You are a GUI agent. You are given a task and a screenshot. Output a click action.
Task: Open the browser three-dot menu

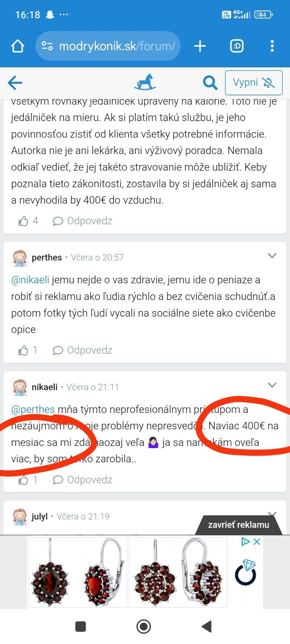[x=272, y=46]
